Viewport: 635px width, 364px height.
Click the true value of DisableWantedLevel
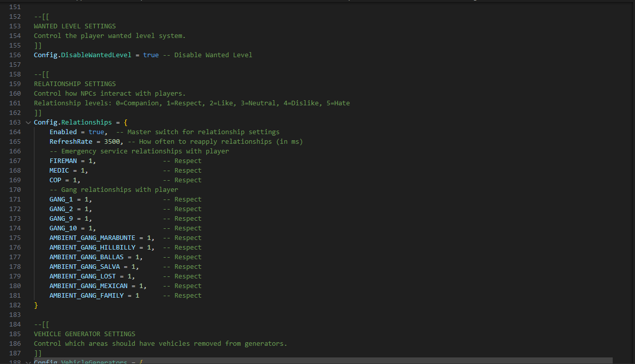tap(151, 55)
